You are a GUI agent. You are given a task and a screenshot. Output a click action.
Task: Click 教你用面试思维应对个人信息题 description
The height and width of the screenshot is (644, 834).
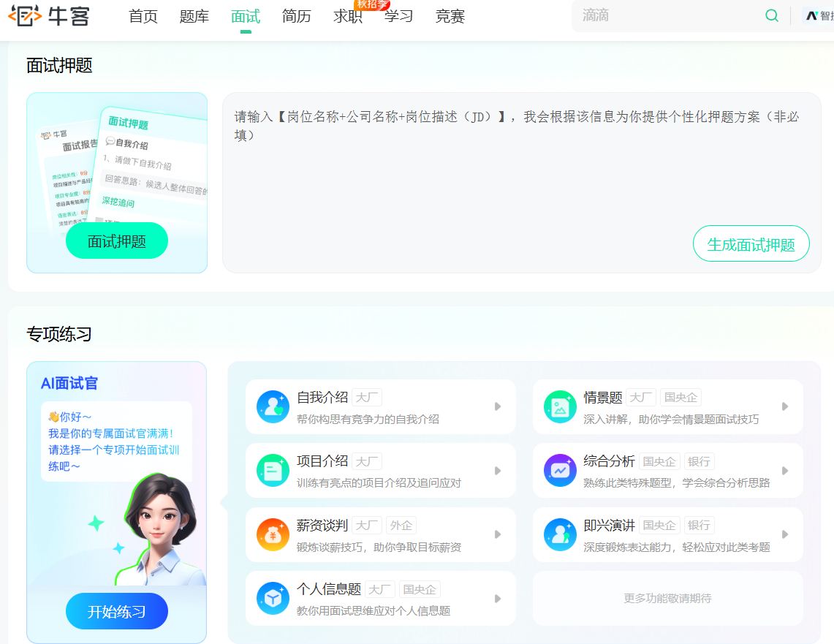pos(374,610)
